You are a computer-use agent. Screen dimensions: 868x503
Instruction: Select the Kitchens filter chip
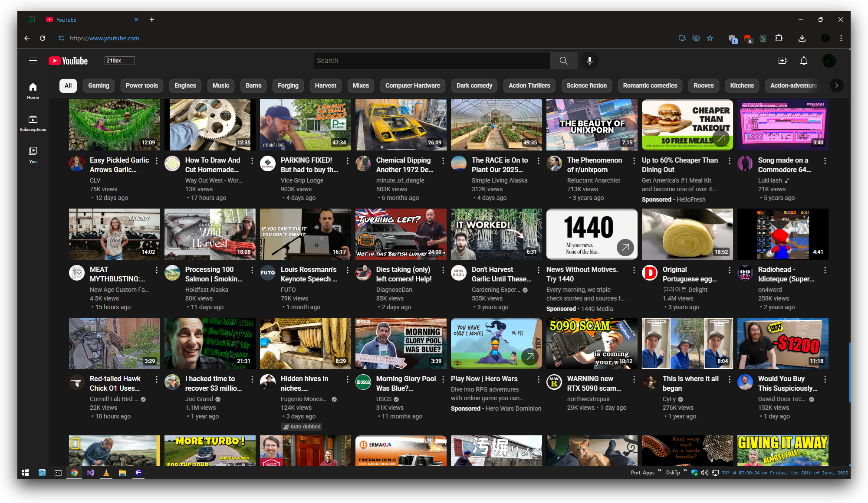[742, 85]
